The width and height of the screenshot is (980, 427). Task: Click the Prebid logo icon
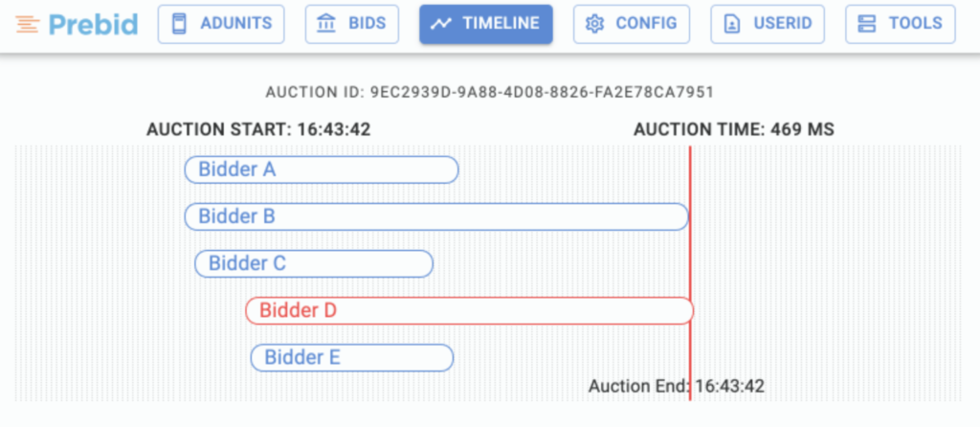[x=27, y=24]
